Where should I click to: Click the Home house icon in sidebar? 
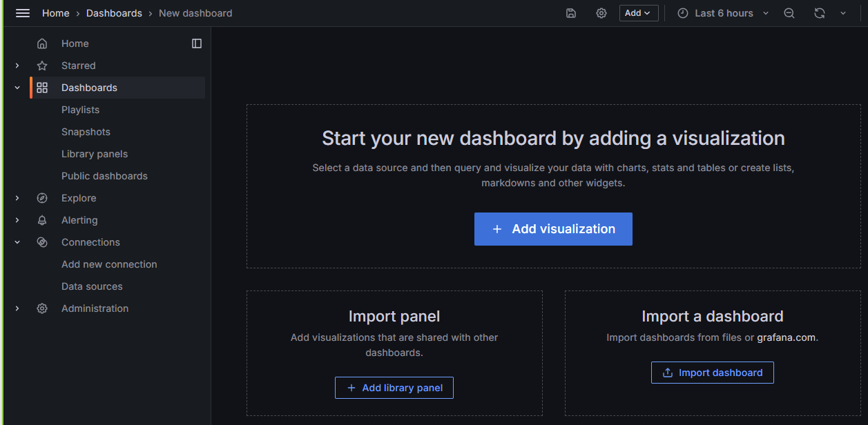tap(42, 43)
